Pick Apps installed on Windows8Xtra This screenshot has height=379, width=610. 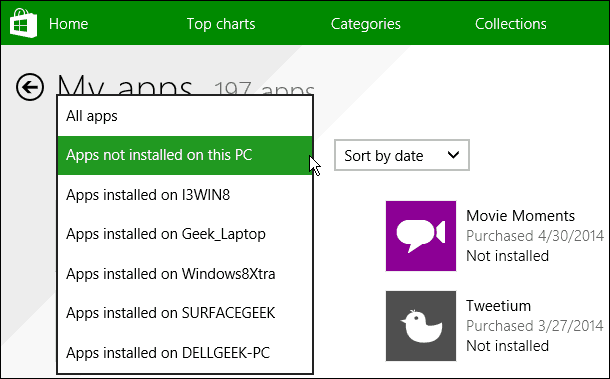tap(185, 274)
